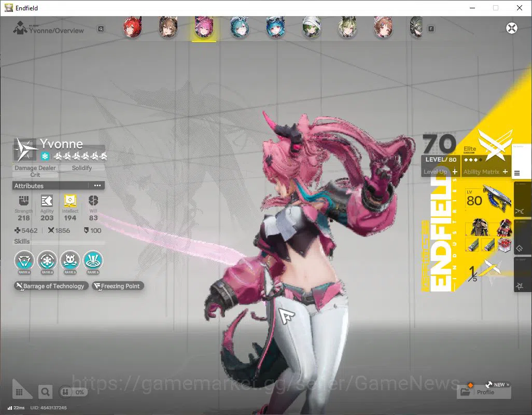Expand Attributes details with the three-dot button
Screen dimensions: 532x415
coord(97,186)
